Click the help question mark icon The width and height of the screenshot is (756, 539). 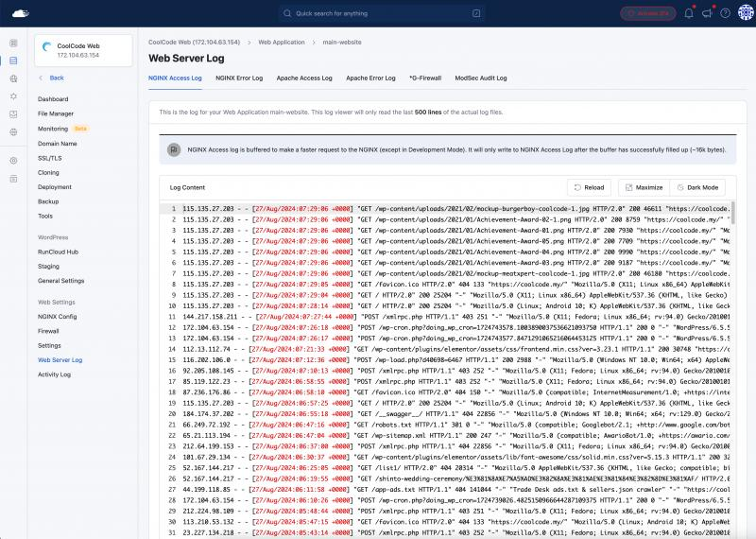point(723,13)
